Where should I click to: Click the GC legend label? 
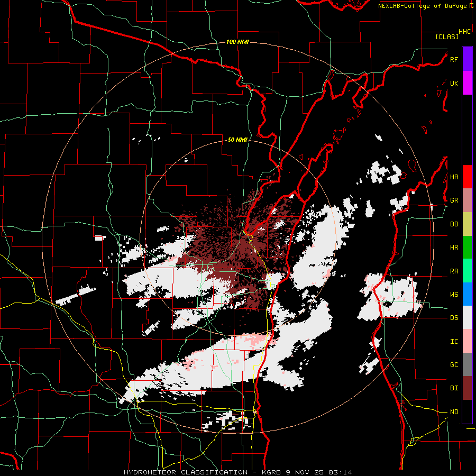click(454, 365)
